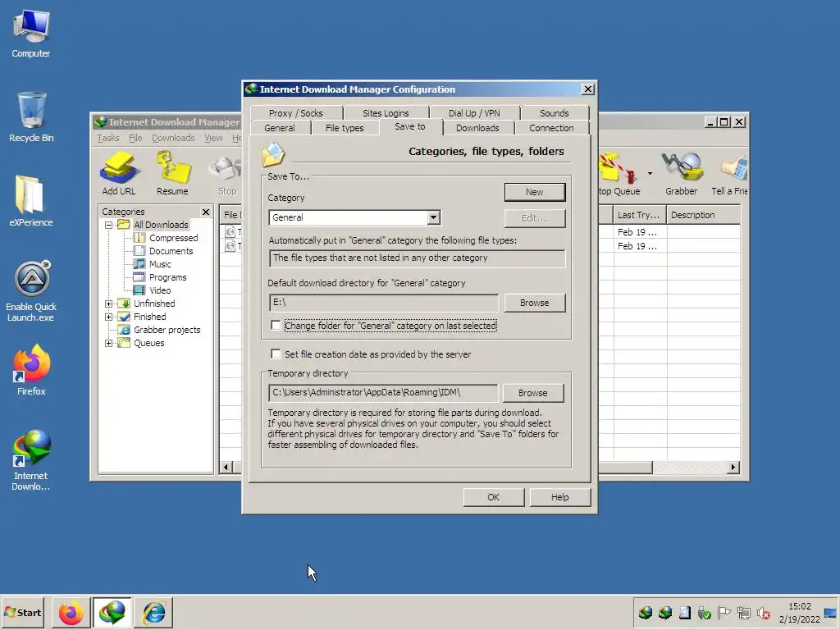840x630 pixels.
Task: Select Internet Download Manager desktop shortcut
Action: pyautogui.click(x=31, y=459)
